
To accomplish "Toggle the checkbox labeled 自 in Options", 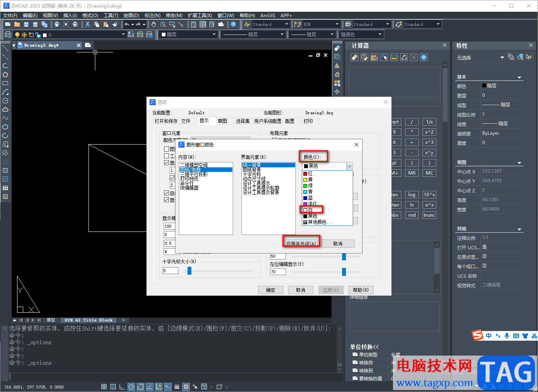I will (x=166, y=193).
